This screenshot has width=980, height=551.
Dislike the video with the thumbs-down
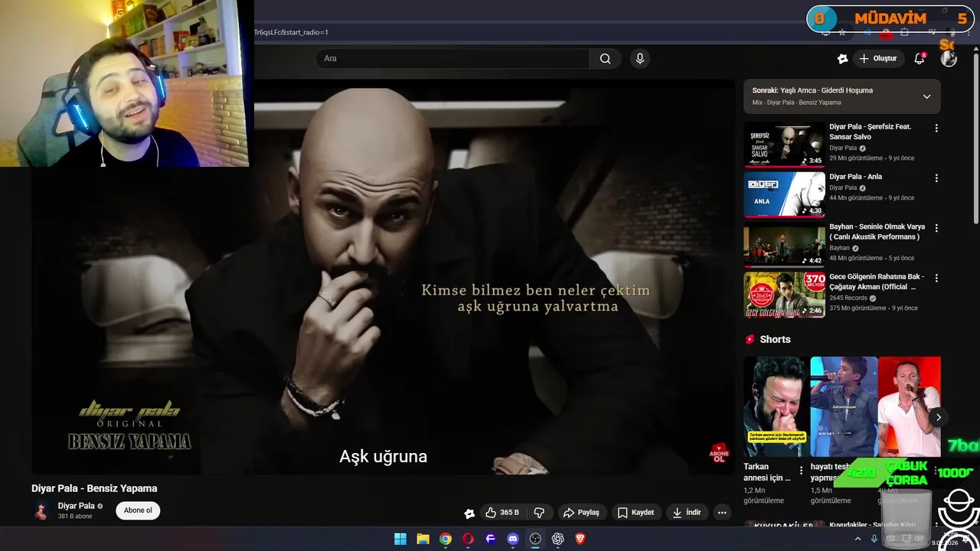(x=539, y=513)
